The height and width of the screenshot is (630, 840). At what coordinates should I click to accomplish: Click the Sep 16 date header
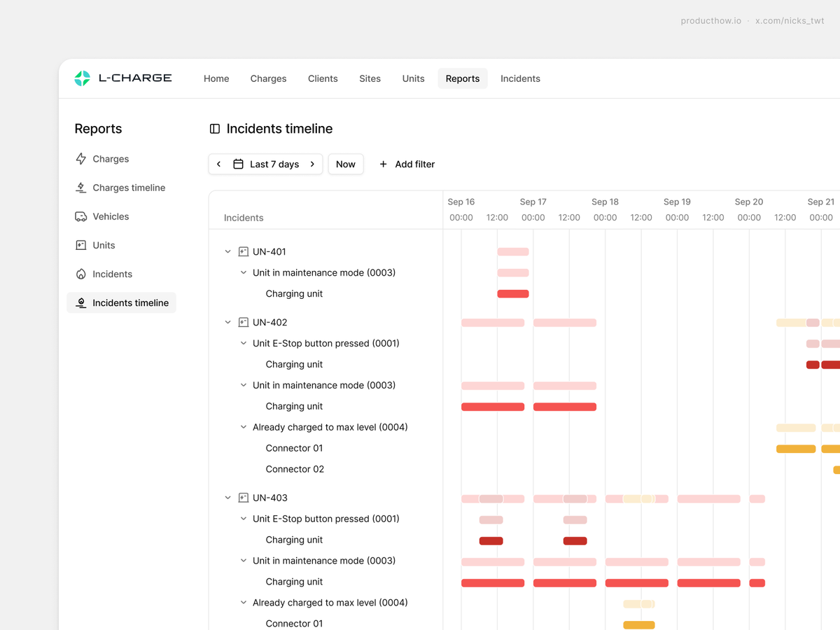(461, 202)
